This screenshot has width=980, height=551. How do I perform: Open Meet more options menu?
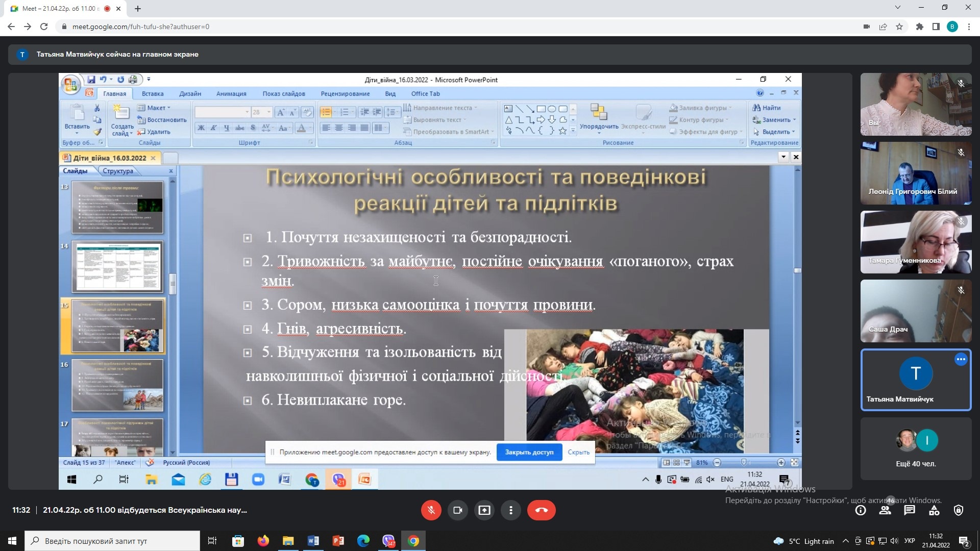coord(510,510)
